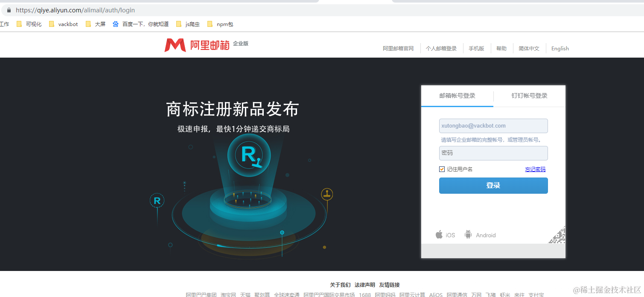Screen dimensions: 644x297
Task: Switch to 邮箱帐号登录 tab
Action: pyautogui.click(x=457, y=96)
